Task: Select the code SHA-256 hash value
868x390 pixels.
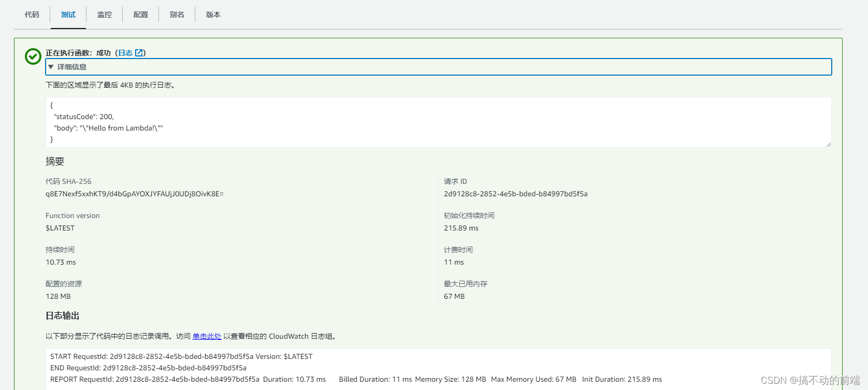Action: click(x=135, y=194)
